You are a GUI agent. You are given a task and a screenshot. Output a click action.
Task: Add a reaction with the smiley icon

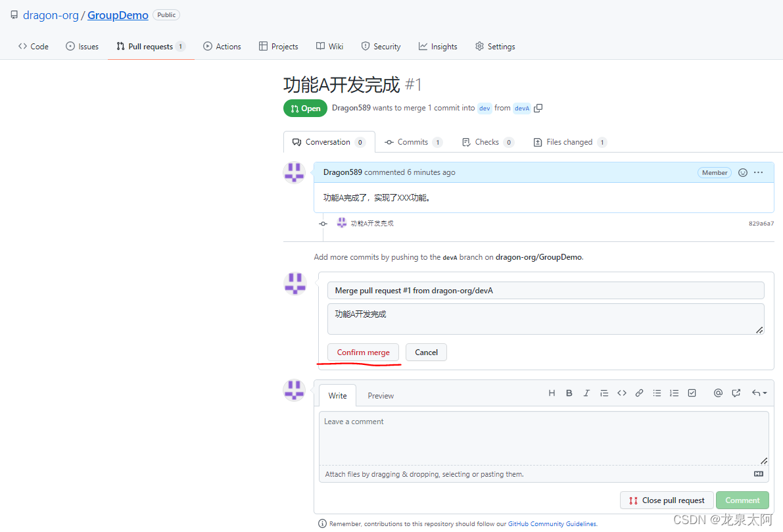click(743, 172)
